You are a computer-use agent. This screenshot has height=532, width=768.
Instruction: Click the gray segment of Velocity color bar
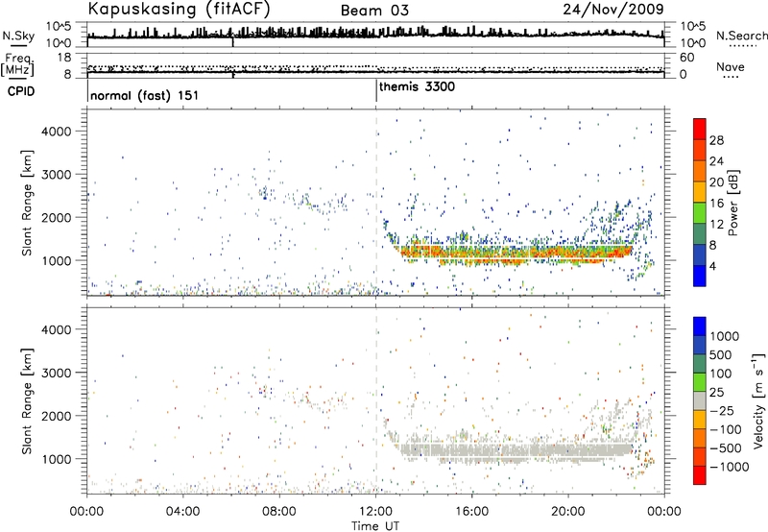[700, 401]
